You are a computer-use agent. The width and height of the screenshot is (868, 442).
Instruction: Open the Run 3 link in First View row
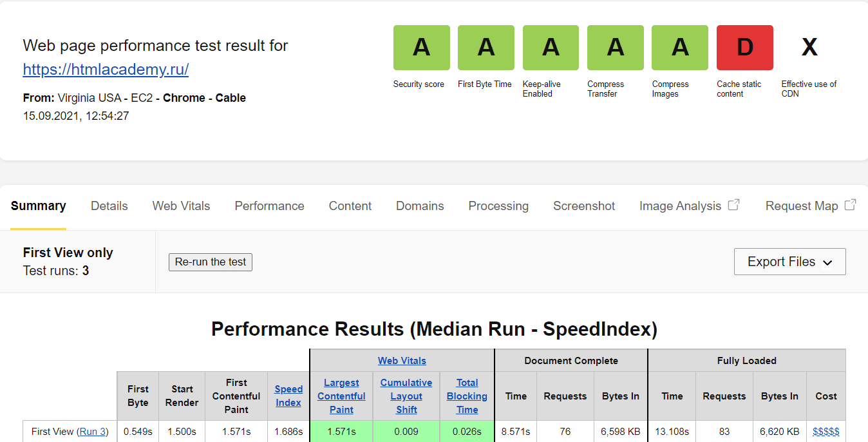93,432
